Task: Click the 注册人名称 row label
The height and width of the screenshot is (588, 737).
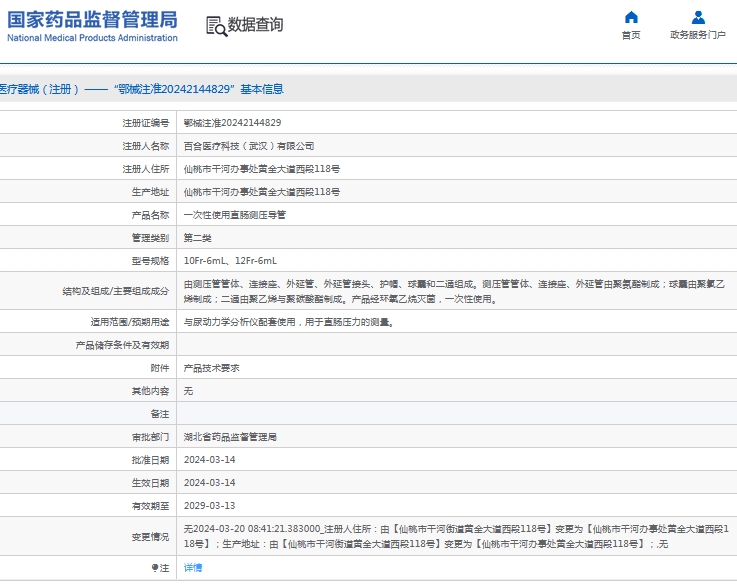Action: coord(146,146)
